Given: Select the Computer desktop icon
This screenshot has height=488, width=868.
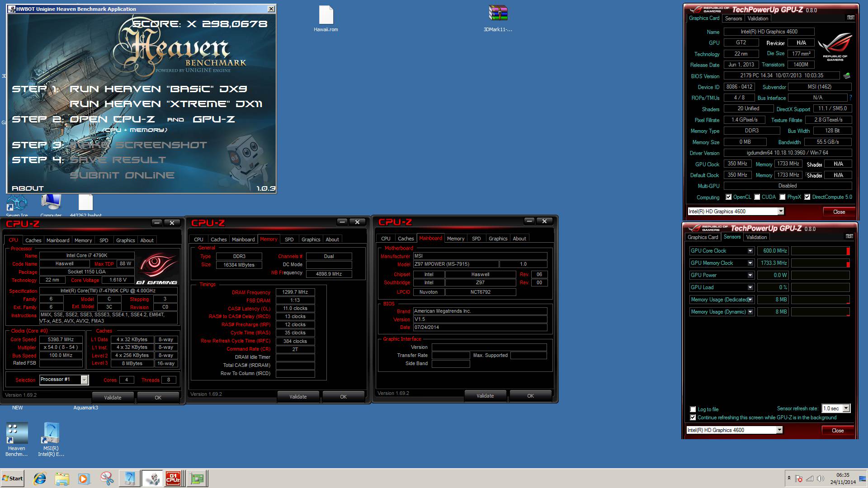Looking at the screenshot, I should coord(51,206).
